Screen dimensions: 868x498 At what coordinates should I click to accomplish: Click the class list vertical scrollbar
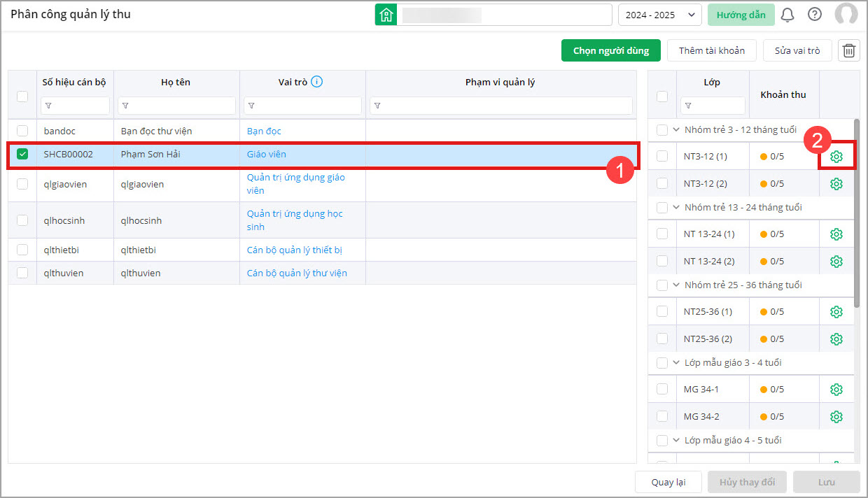[x=857, y=210]
